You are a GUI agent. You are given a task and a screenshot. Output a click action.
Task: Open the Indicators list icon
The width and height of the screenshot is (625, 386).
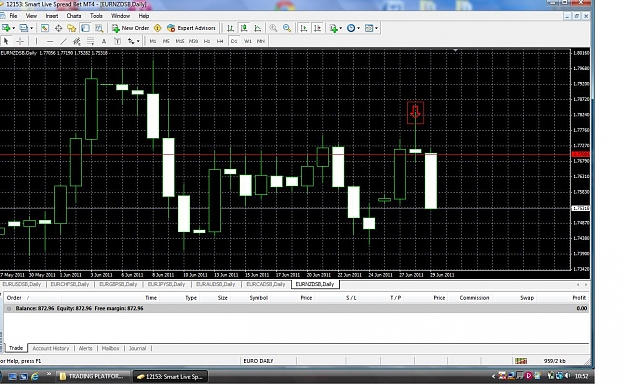[333, 28]
